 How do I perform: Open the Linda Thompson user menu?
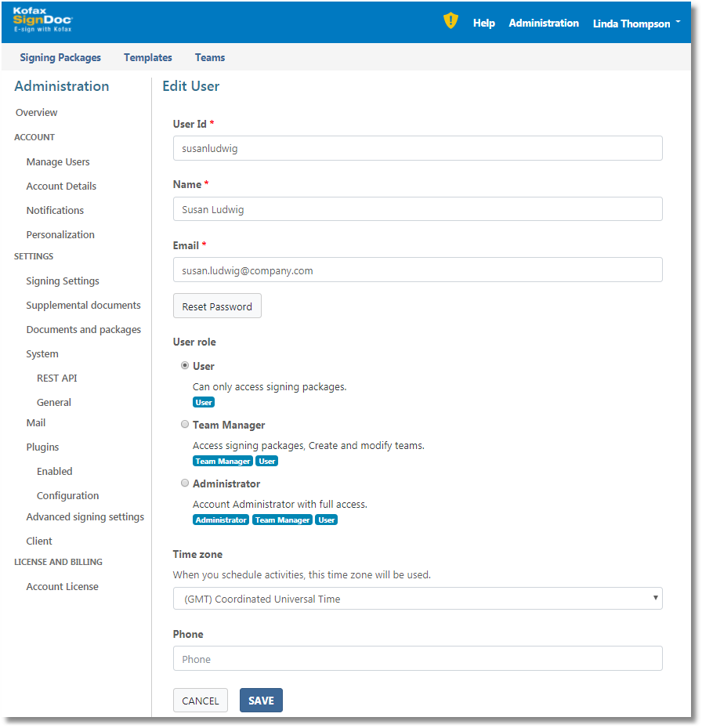point(635,24)
